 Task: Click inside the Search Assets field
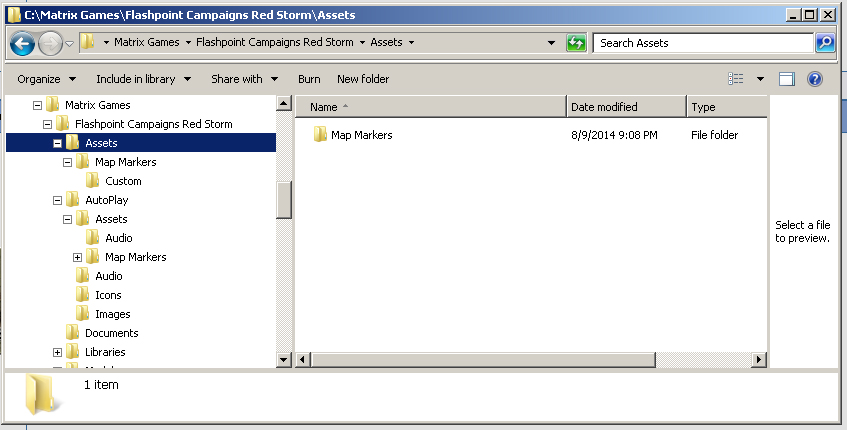(703, 43)
